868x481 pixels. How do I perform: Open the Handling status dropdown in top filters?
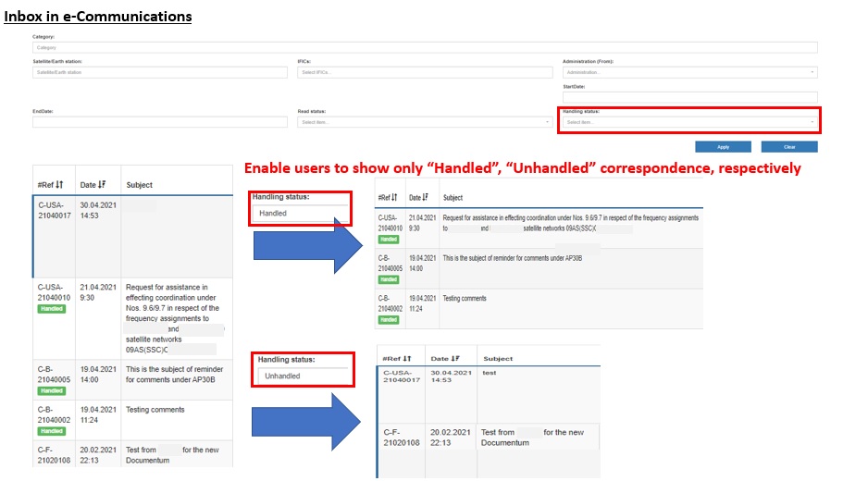(689, 122)
